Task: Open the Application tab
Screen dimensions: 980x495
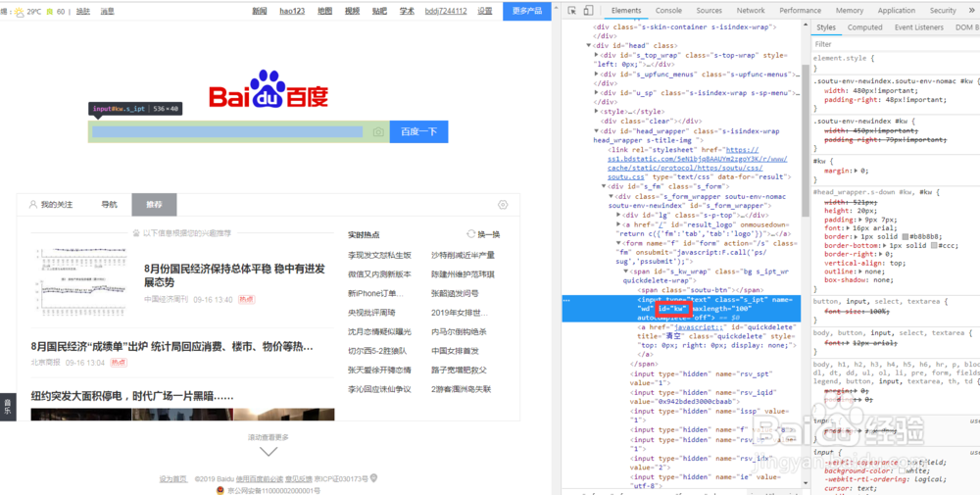Action: coord(897,11)
